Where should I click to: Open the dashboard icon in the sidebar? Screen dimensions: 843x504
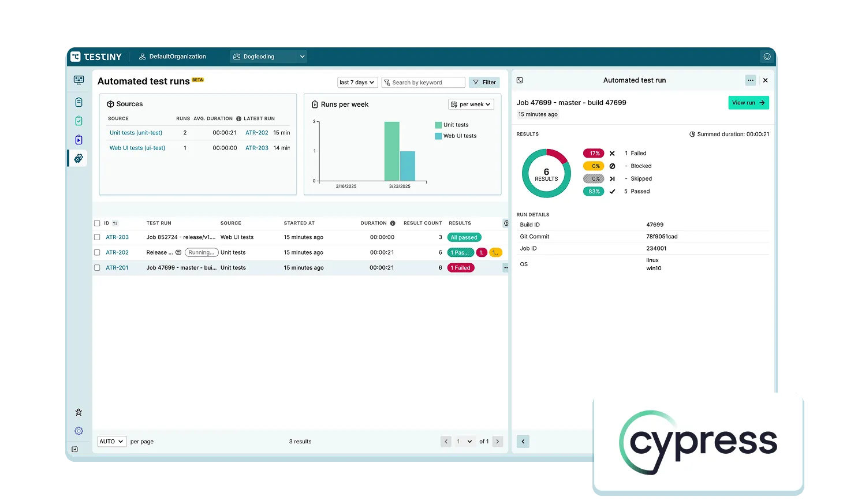tap(79, 80)
